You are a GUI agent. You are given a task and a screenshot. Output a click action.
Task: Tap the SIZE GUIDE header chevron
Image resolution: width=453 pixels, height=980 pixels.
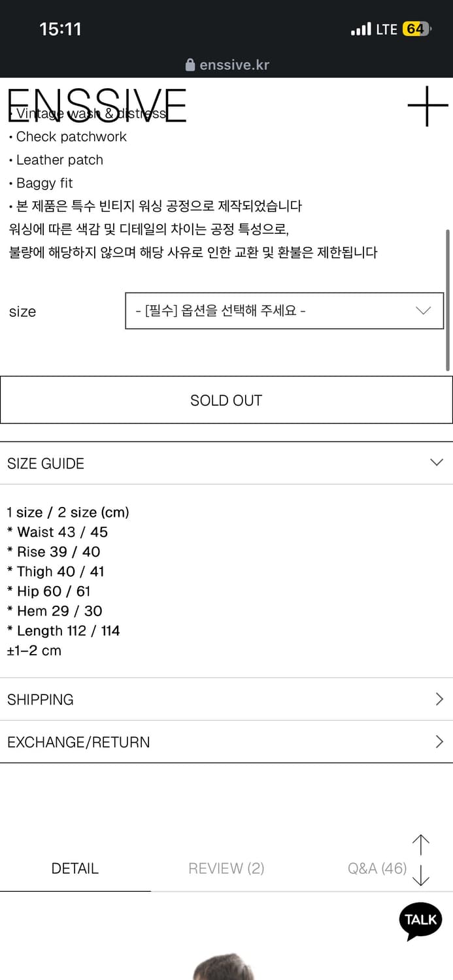(436, 462)
